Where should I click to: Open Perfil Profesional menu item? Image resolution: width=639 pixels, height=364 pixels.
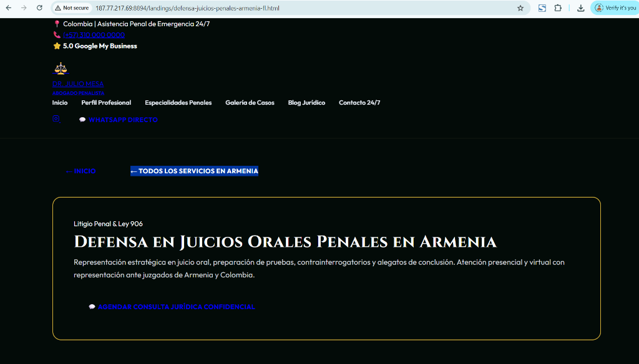[106, 103]
